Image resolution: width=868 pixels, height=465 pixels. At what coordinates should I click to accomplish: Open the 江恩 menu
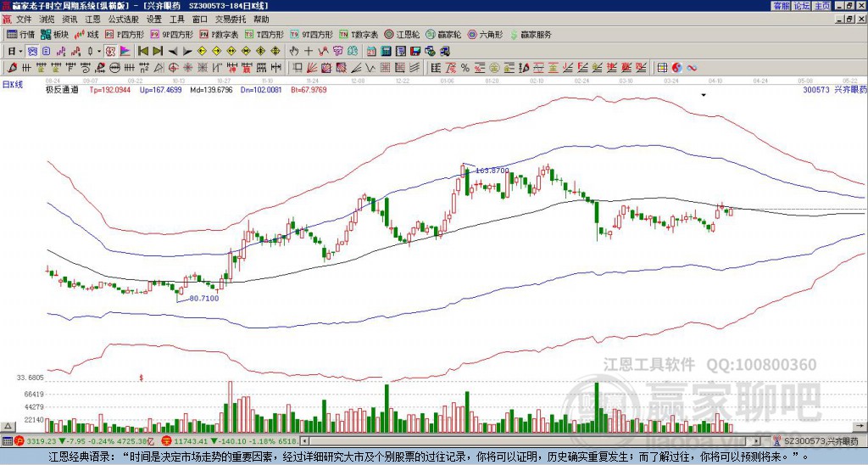tap(93, 20)
